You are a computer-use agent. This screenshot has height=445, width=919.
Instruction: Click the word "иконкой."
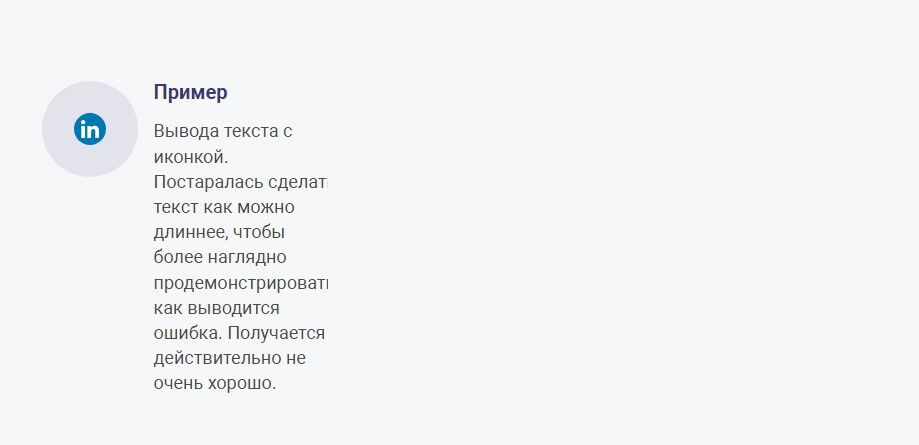click(190, 157)
